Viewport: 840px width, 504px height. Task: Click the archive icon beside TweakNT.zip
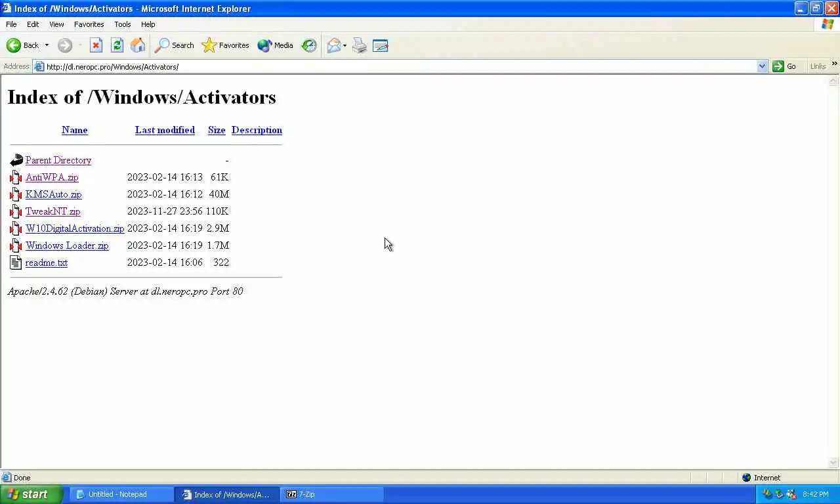coord(16,211)
